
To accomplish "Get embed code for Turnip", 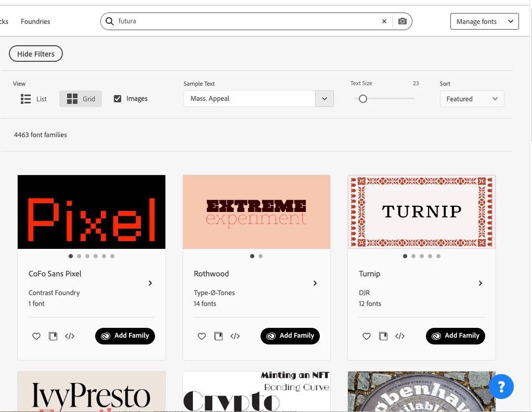I will click(x=400, y=336).
